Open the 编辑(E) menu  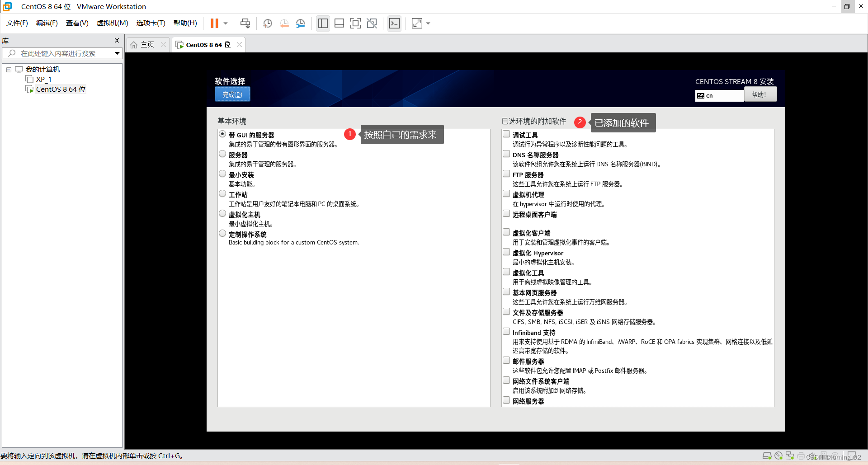47,23
